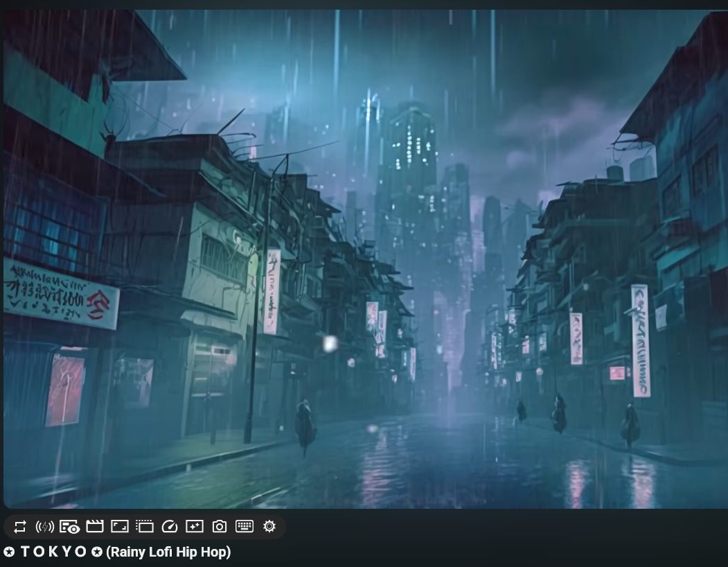The image size is (728, 567).
Task: Show keyboard shortcuts via the keyboard icon
Action: point(245,526)
